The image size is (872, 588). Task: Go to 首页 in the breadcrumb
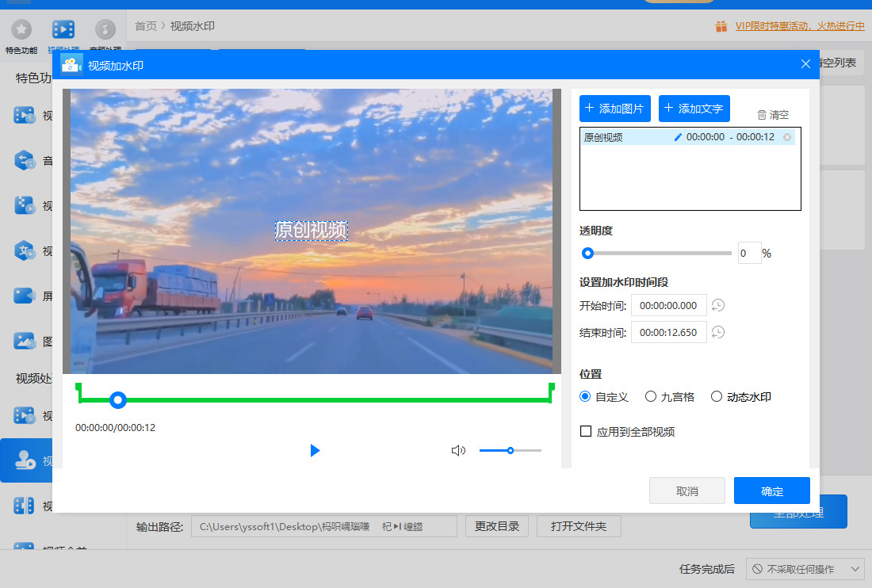(146, 26)
